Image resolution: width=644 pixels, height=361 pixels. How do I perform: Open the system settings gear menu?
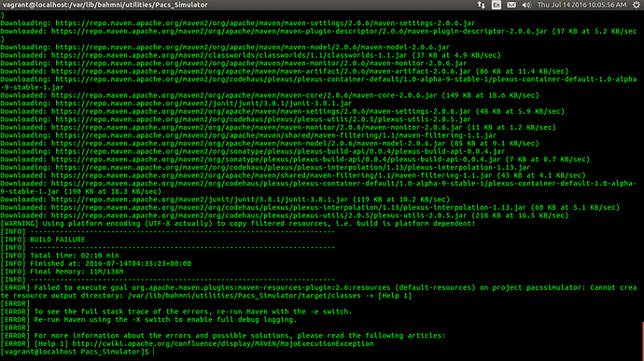pos(637,5)
